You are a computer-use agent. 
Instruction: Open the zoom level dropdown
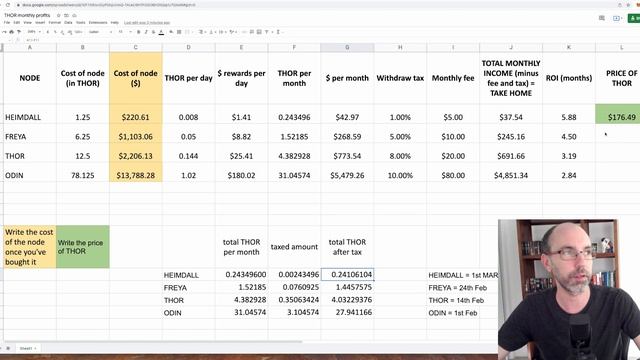[34, 32]
